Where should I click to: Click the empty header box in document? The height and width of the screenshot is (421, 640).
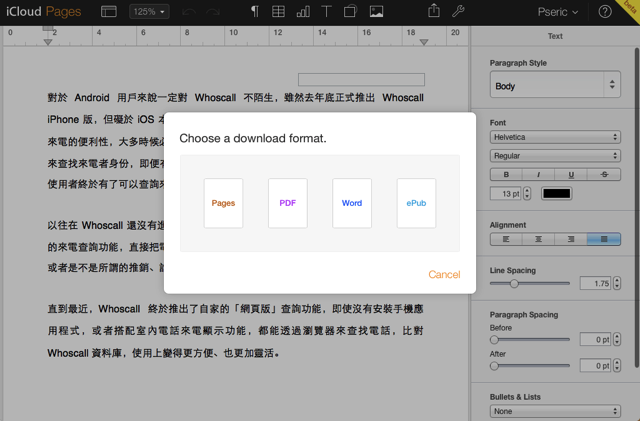[361, 80]
